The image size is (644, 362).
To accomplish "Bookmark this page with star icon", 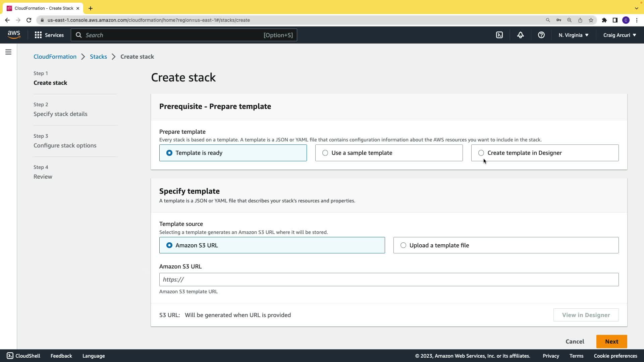I will point(591,20).
